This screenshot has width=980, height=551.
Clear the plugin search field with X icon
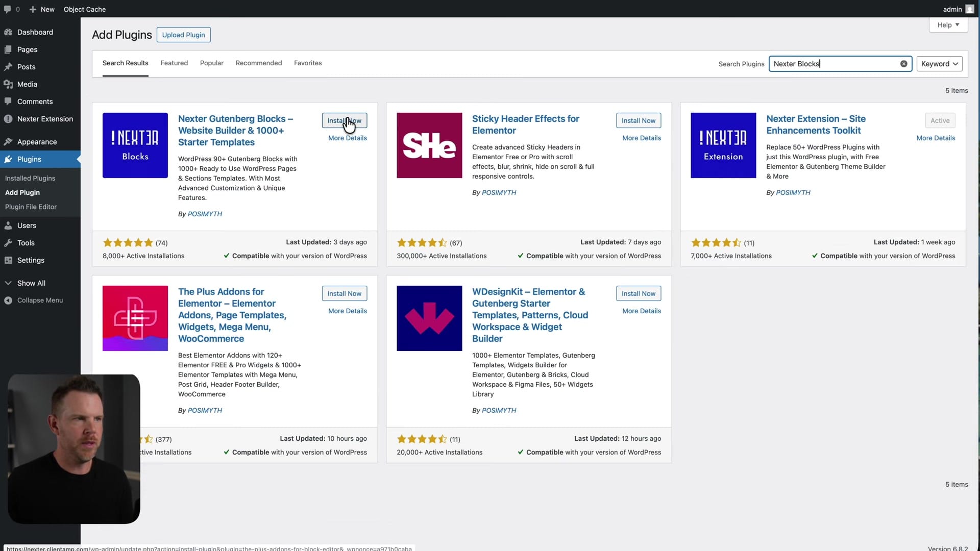(x=903, y=64)
